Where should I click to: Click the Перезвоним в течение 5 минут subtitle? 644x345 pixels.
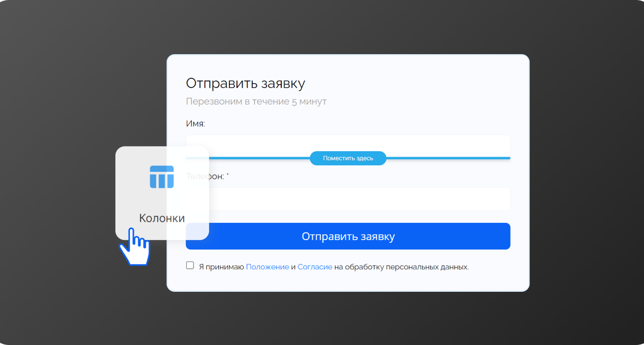coord(256,102)
